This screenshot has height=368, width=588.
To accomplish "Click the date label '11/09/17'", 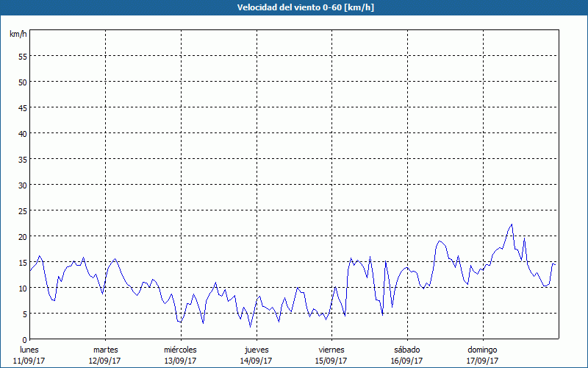I will tap(29, 361).
